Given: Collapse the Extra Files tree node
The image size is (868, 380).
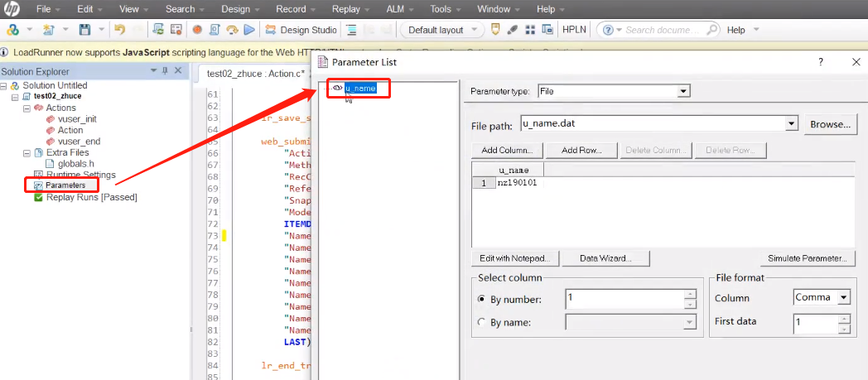Looking at the screenshot, I should (26, 152).
